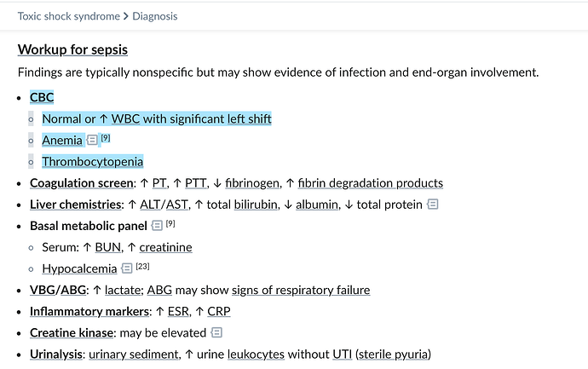
Task: Open the note icon beside Basal metabolic panel
Action: [156, 226]
